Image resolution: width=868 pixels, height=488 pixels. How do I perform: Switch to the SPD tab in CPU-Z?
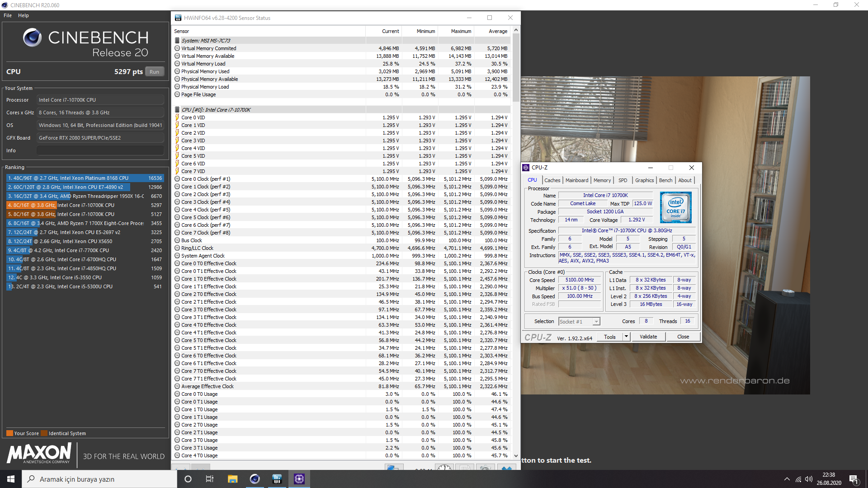[x=623, y=180]
